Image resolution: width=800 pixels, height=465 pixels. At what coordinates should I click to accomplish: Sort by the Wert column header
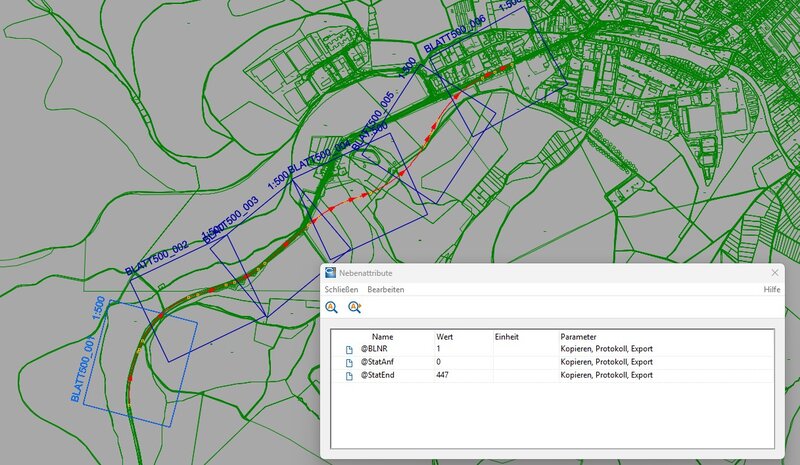pos(445,336)
